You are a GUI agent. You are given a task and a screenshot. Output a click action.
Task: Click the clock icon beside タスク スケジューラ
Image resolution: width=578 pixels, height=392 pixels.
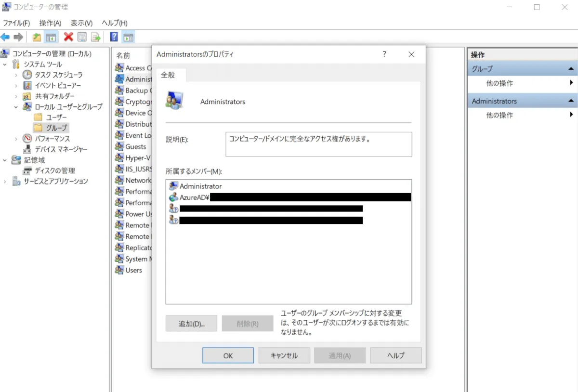tap(27, 75)
